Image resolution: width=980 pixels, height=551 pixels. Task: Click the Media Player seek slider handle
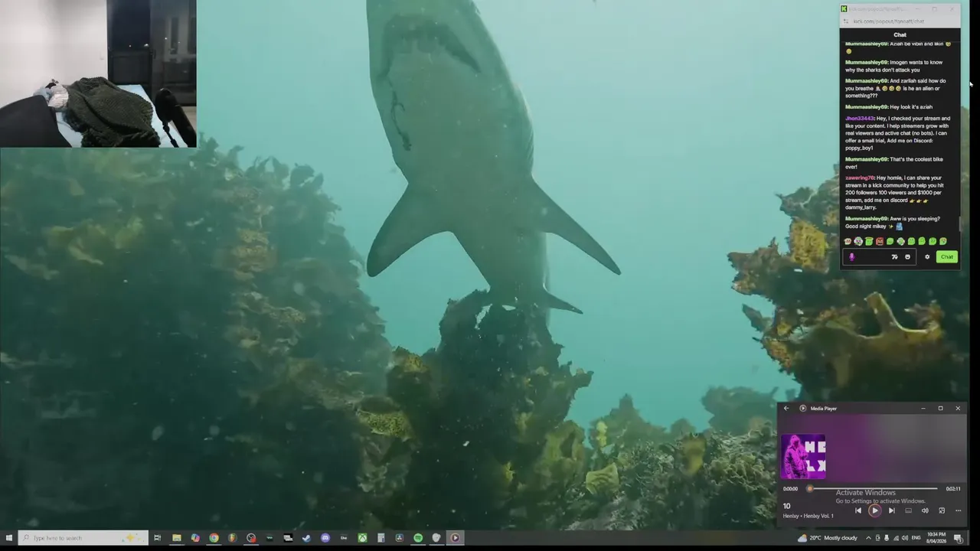point(810,488)
